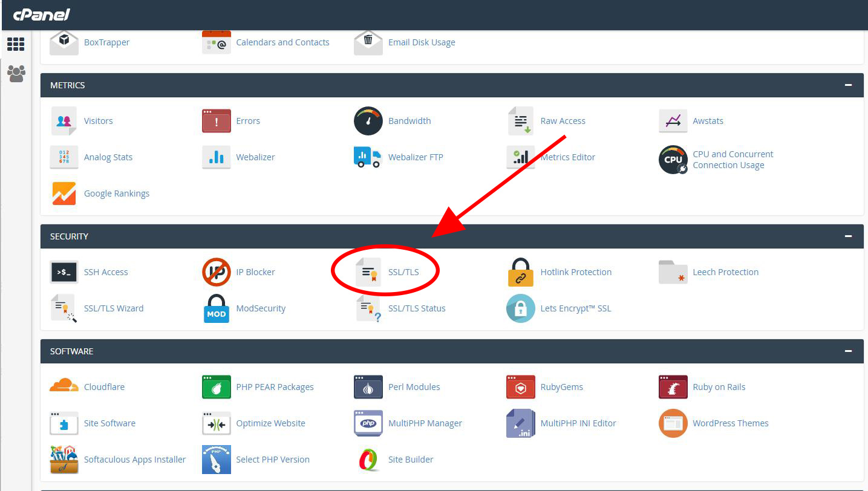Screen dimensions: 868x491
Task: Collapse the Software section
Action: click(849, 351)
